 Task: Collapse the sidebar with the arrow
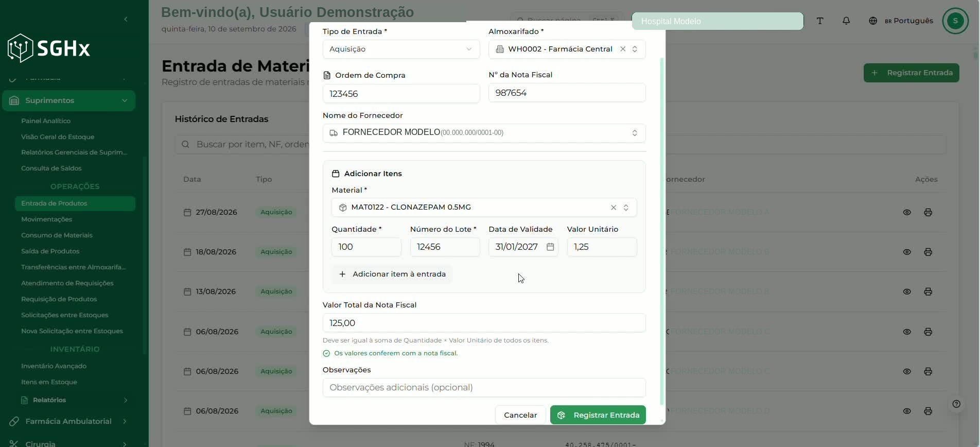126,19
